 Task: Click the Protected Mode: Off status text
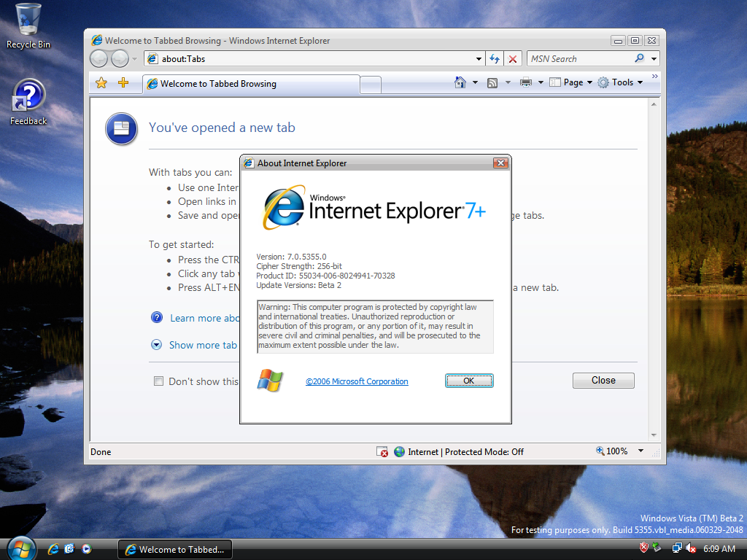[484, 451]
